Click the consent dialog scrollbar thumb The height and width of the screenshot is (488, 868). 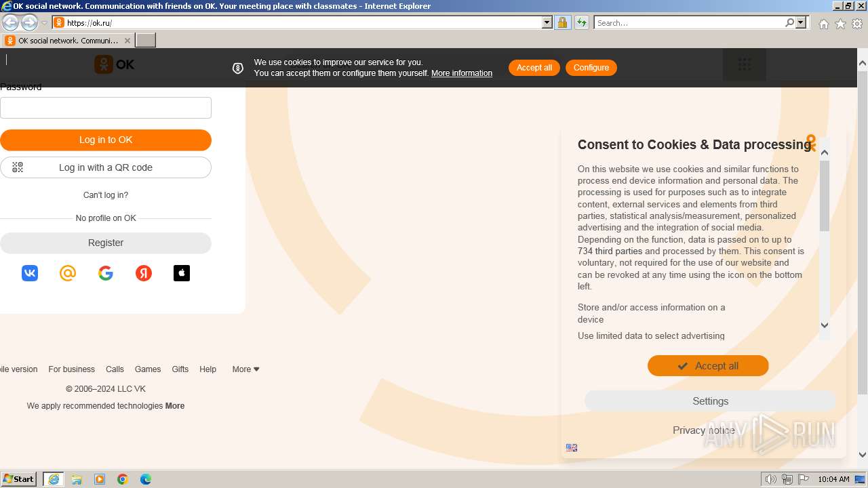825,196
